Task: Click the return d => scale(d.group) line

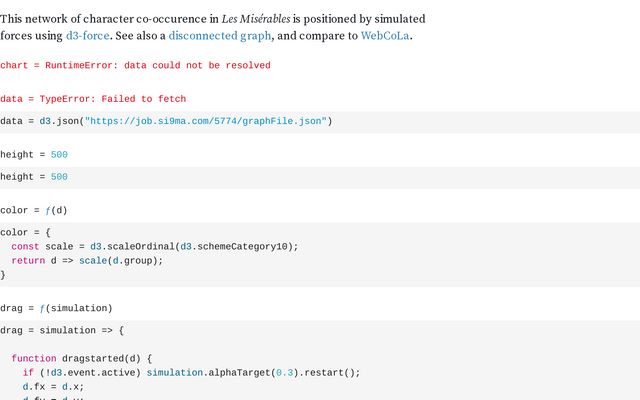Action: pos(87,261)
